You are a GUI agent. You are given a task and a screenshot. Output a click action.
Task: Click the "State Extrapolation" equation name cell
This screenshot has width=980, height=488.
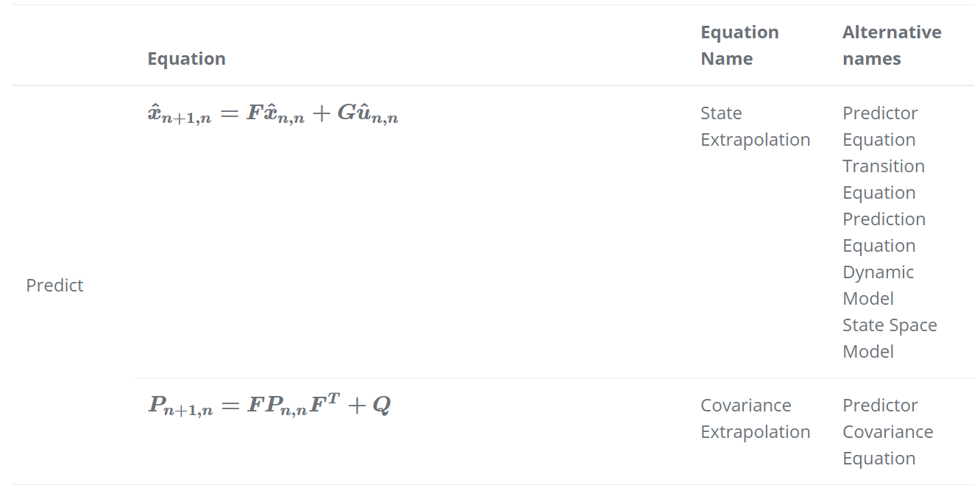754,127
